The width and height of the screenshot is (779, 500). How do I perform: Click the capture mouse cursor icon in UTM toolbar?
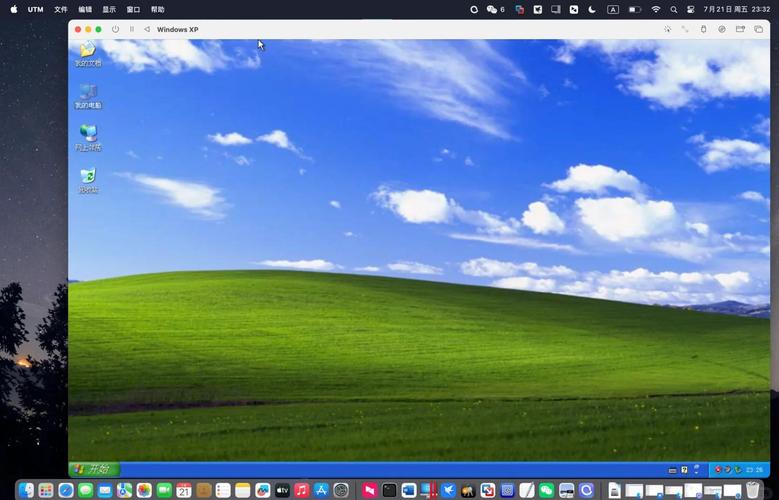click(667, 29)
